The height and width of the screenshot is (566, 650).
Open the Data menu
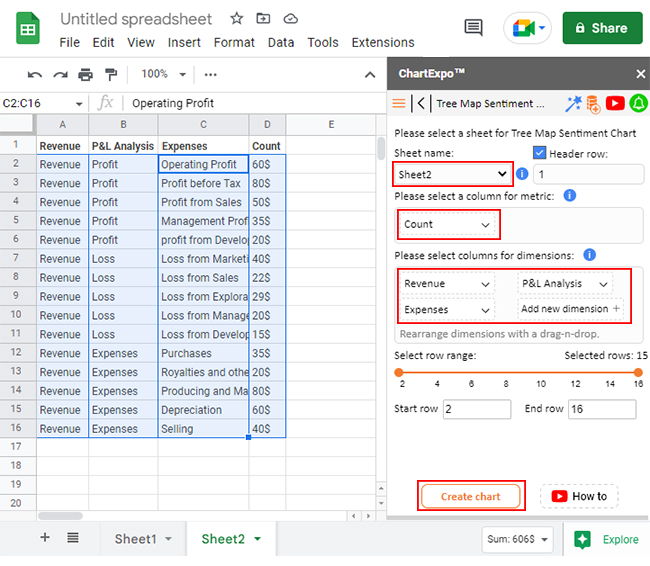[281, 42]
